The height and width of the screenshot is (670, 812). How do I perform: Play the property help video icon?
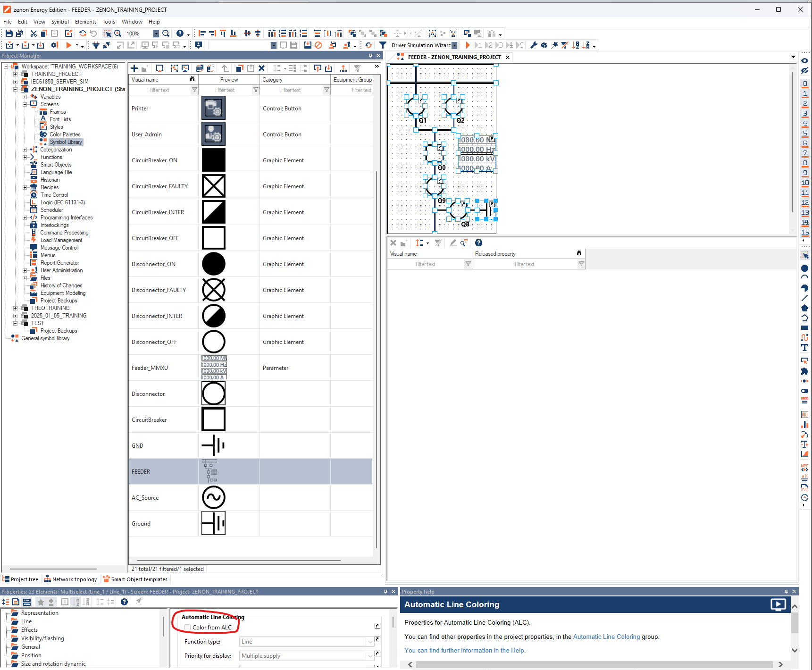778,604
